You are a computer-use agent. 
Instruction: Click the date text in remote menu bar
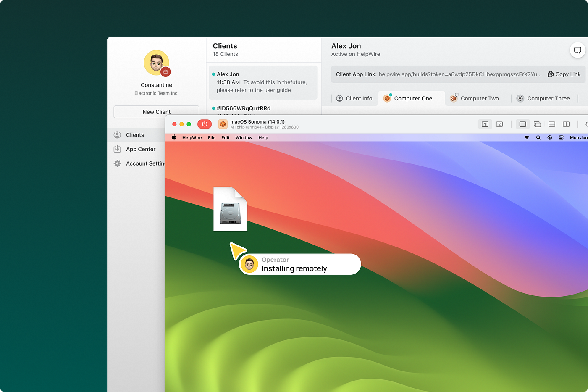pos(579,138)
